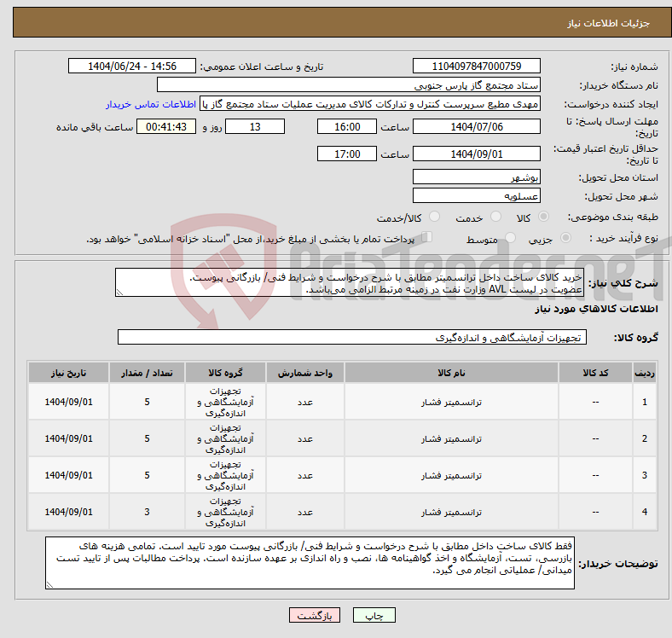This screenshot has height=638, width=672.
Task: Click the تعداد / مقدار column header
Action: tap(147, 373)
